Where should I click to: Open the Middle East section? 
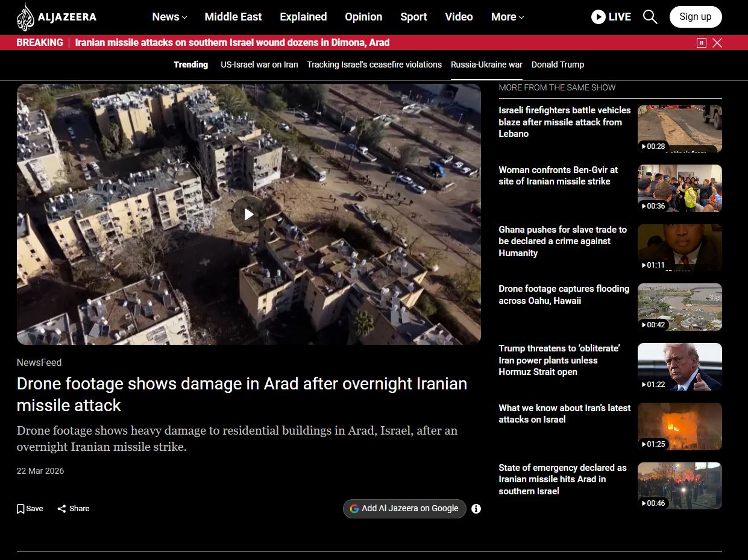coord(233,17)
